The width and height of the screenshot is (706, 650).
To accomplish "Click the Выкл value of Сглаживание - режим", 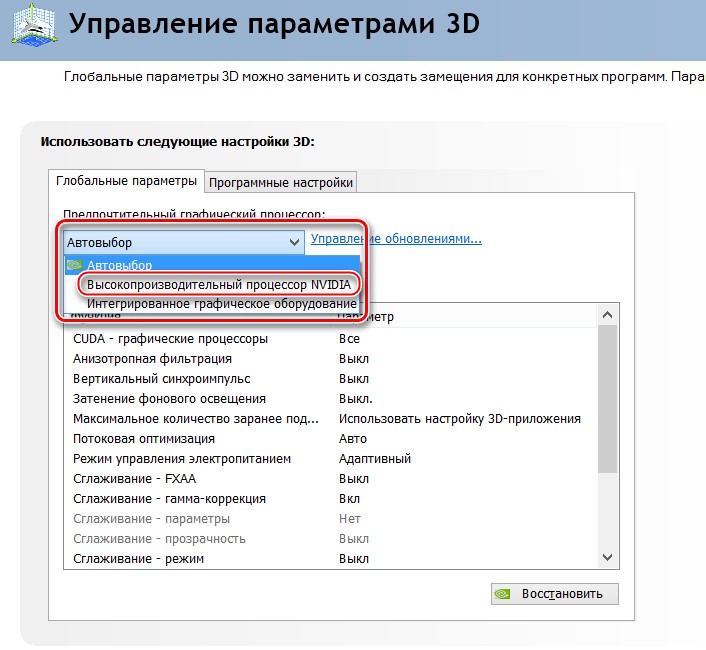I will point(354,559).
